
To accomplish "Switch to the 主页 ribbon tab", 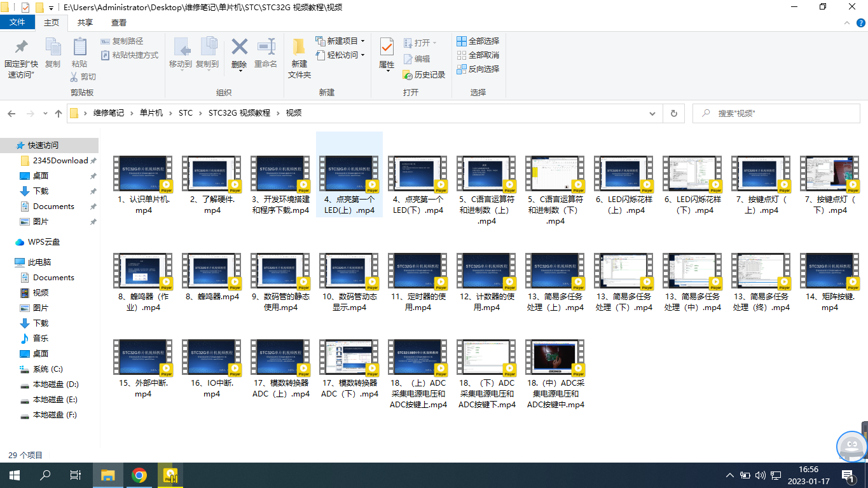I will click(x=52, y=22).
